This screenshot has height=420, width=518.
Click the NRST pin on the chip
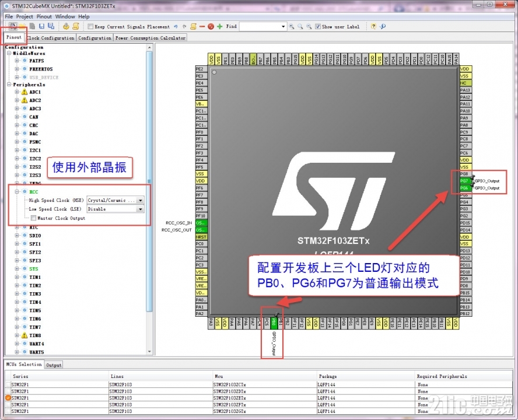(201, 237)
